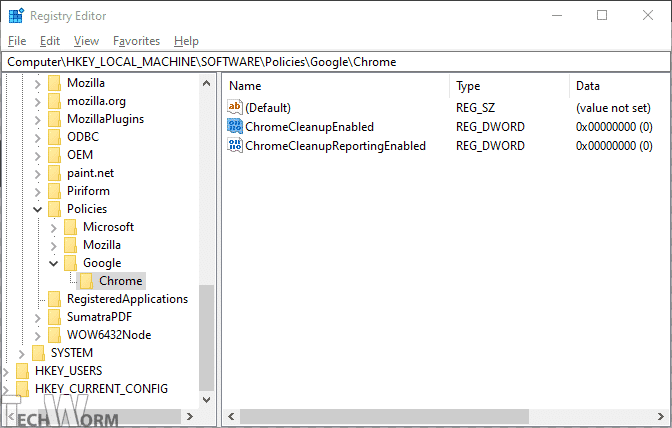Collapse the Policies tree node
Screen dimensions: 672x428
[38, 209]
